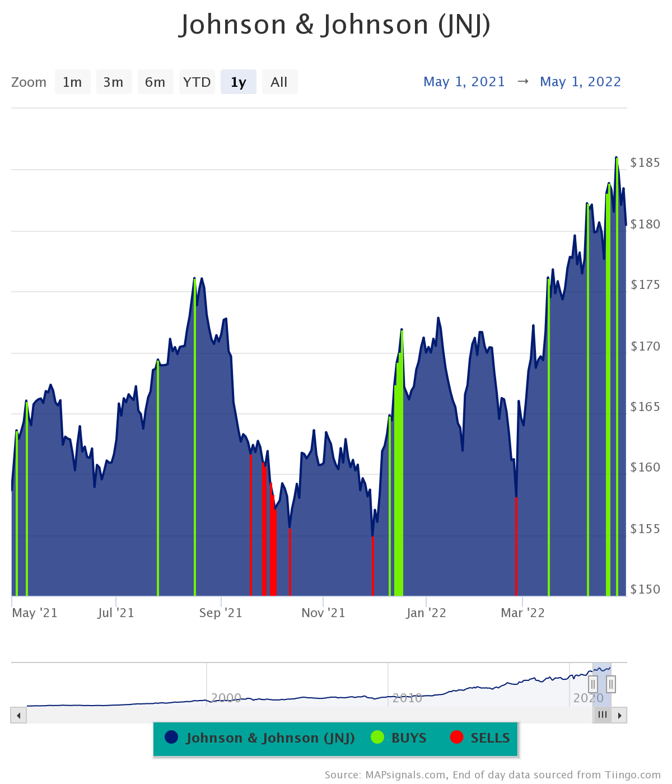
Task: Click the navigator scrollbar track
Action: click(x=310, y=715)
